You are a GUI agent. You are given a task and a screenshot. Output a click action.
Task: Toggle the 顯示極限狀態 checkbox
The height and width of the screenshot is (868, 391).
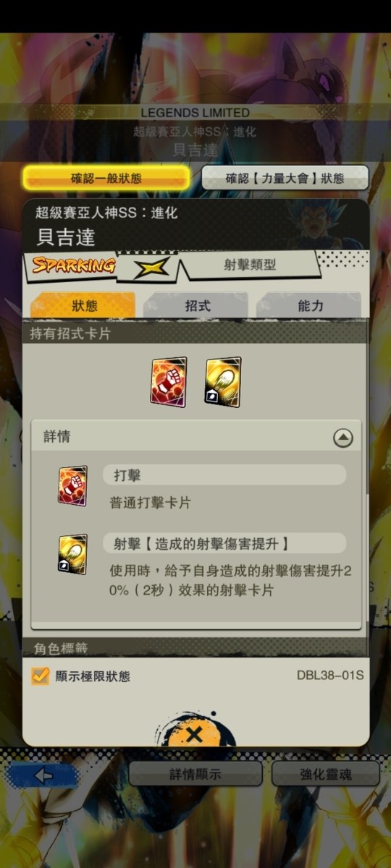(x=41, y=676)
